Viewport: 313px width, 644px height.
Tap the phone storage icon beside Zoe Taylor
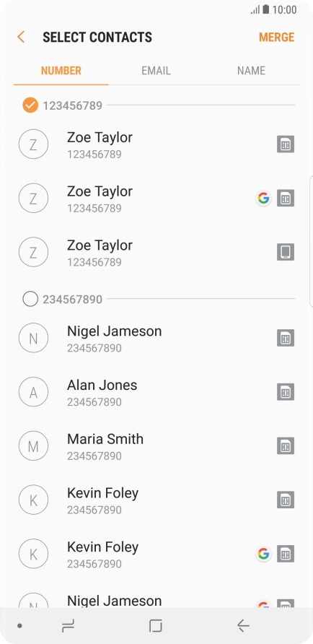click(x=286, y=252)
